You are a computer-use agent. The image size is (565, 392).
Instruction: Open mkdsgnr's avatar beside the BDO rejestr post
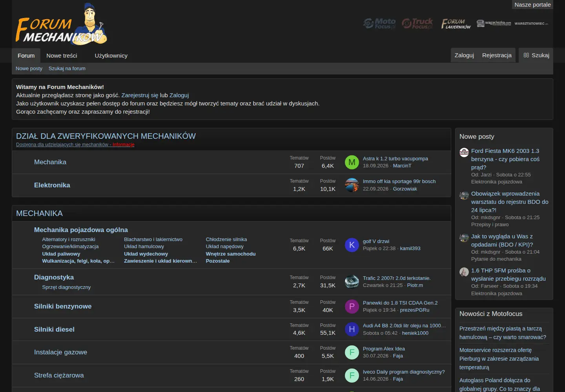tap(464, 195)
